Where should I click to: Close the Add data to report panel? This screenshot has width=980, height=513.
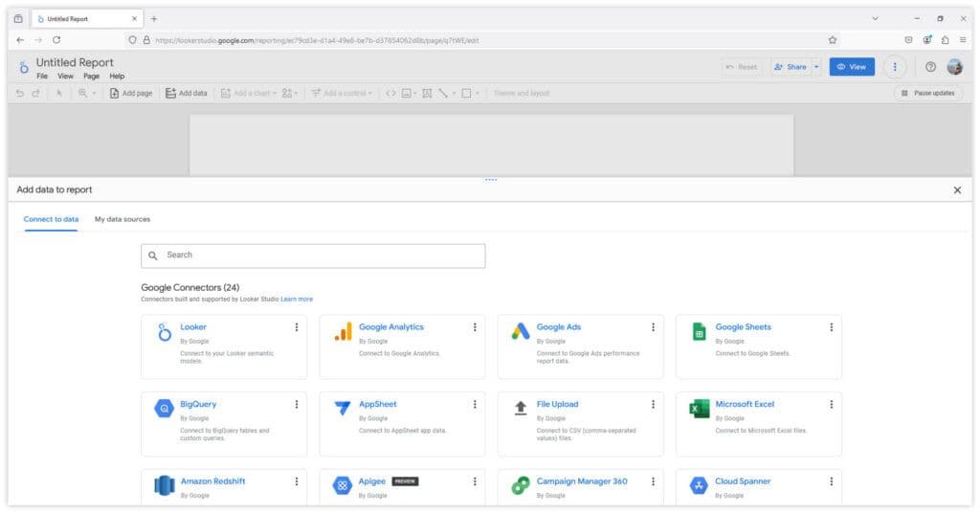coord(957,190)
